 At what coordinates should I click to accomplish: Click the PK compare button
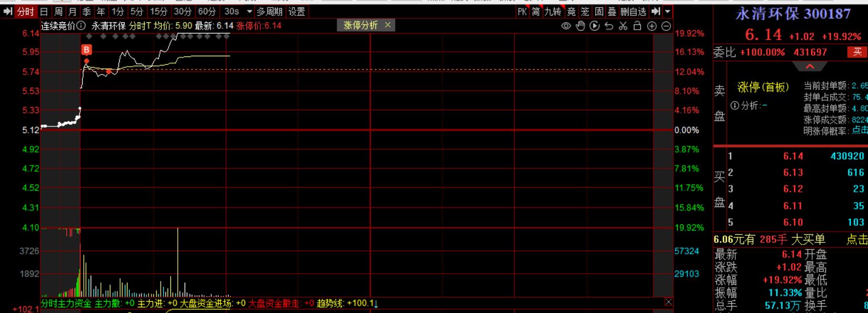[x=522, y=11]
